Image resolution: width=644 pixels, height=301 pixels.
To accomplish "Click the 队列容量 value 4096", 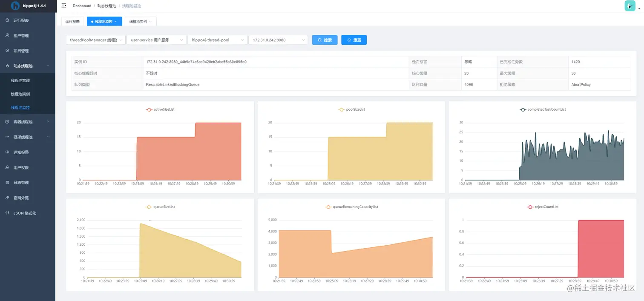I will [469, 85].
